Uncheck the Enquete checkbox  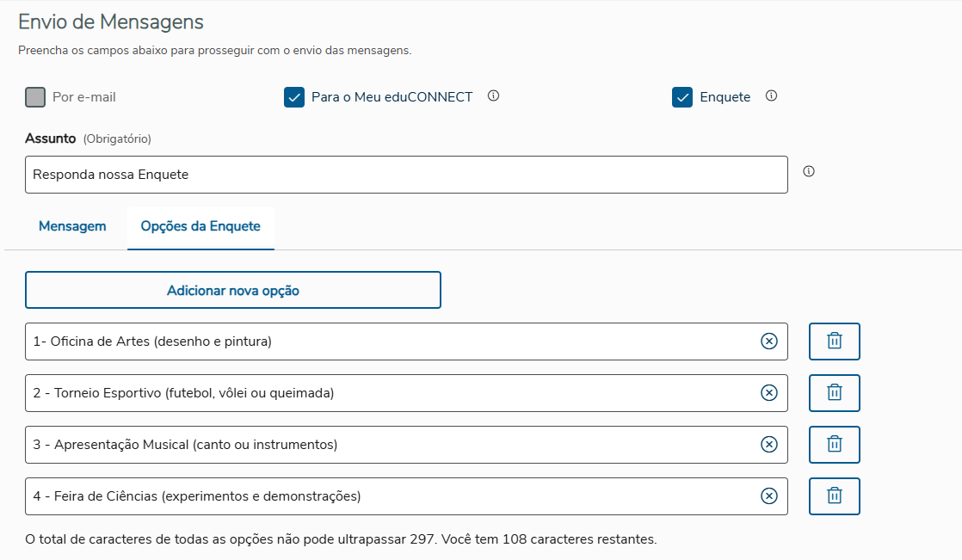tap(682, 97)
